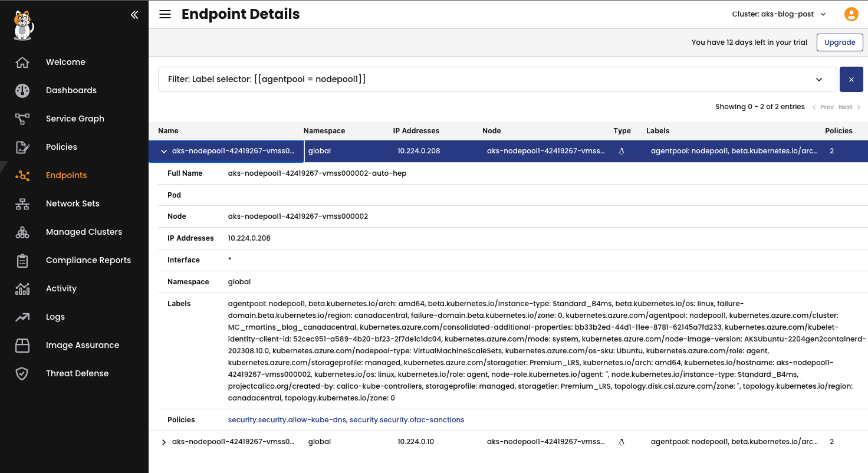Screen dimensions: 868x473
Task: Open Managed Clusters menu item
Action: (84, 232)
